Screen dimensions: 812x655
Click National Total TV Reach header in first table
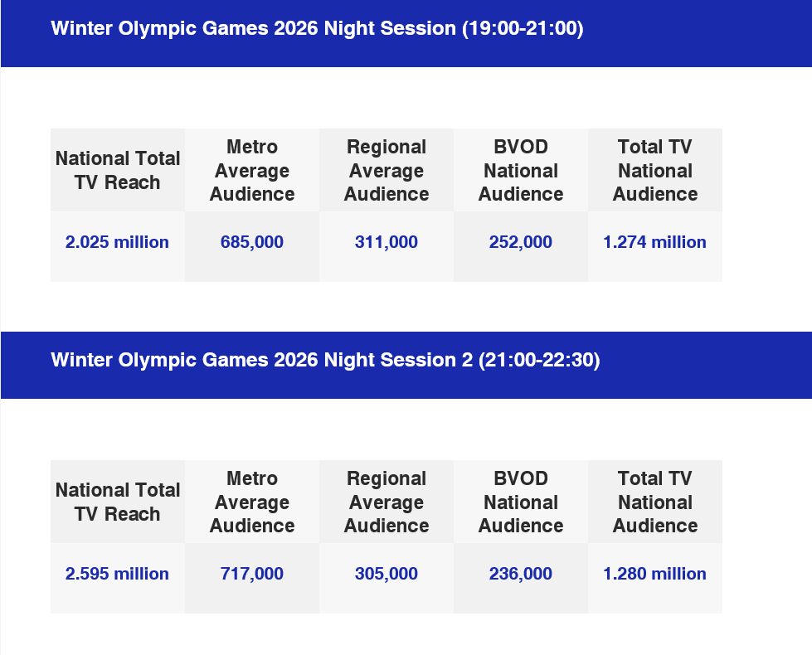pos(117,171)
